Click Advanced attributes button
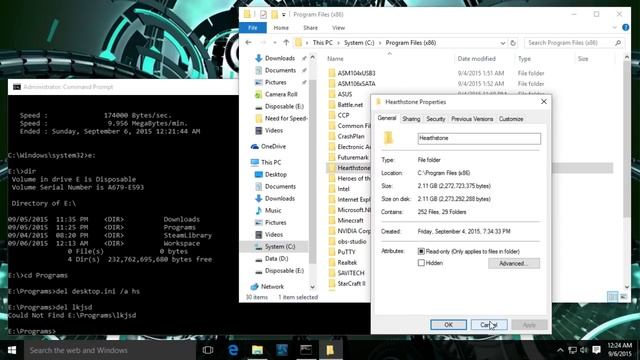This screenshot has width=640, height=360. (x=513, y=264)
